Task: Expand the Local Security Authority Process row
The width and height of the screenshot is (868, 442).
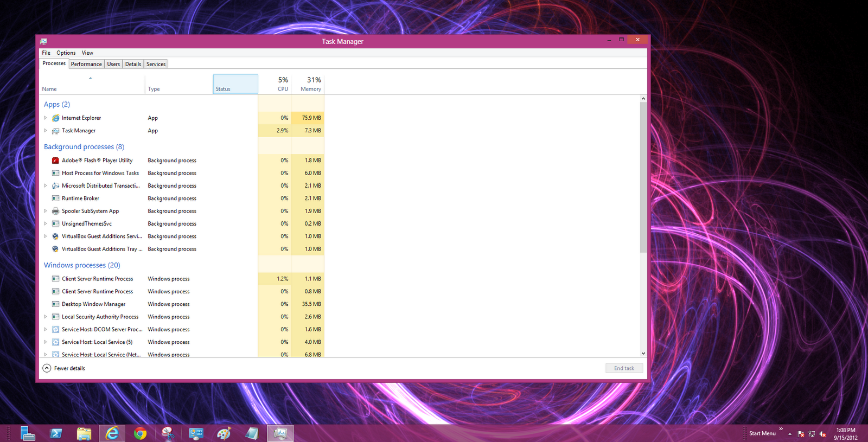Action: pos(46,317)
